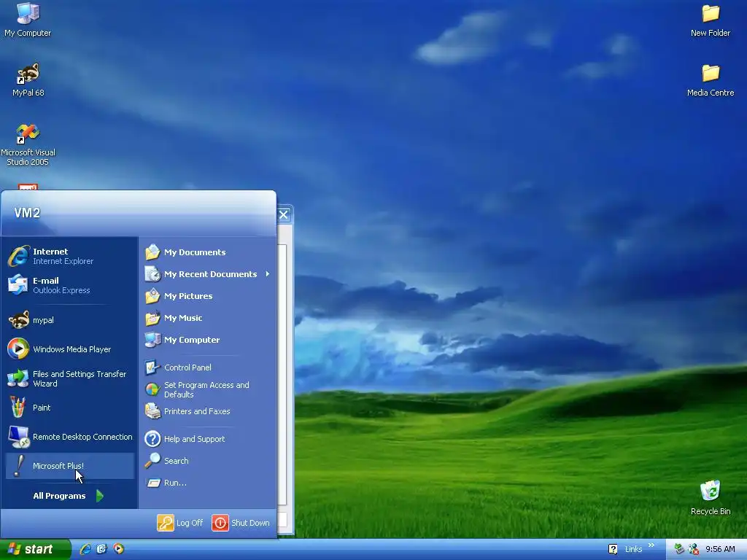The height and width of the screenshot is (560, 747).
Task: Open Paint from Start menu
Action: (69, 408)
